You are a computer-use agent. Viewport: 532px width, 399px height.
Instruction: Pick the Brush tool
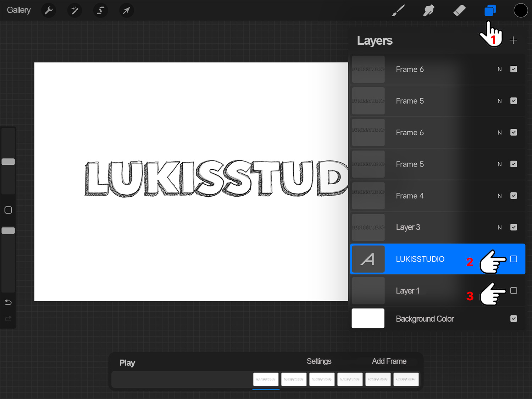coord(398,10)
